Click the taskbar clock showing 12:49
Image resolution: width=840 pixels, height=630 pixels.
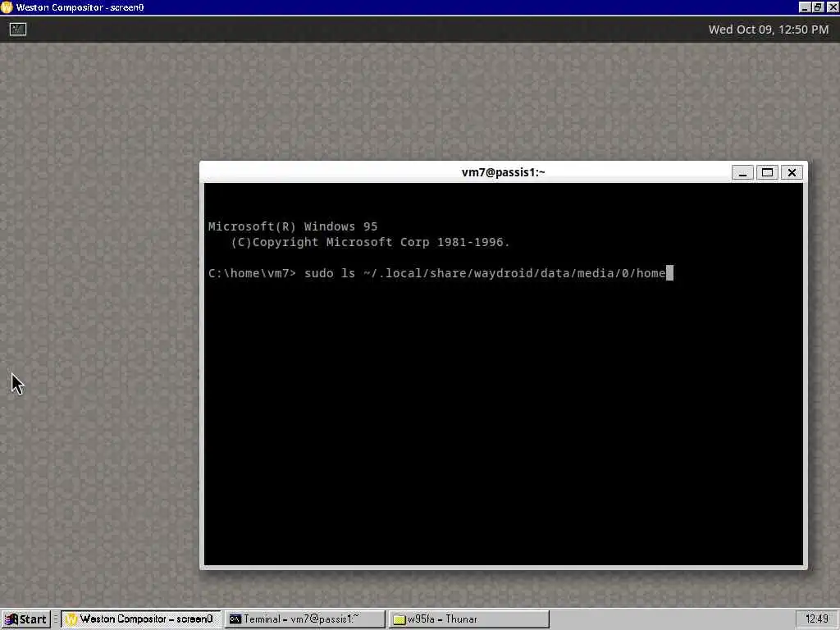(817, 619)
